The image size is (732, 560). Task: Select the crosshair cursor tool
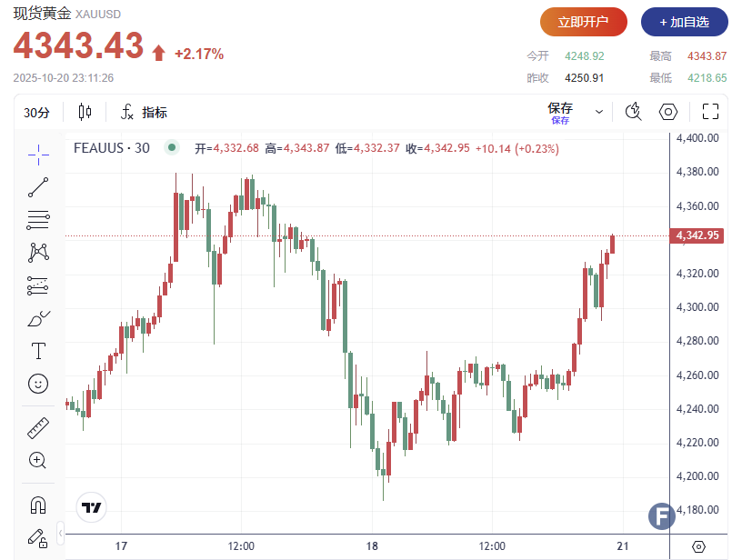(x=38, y=155)
